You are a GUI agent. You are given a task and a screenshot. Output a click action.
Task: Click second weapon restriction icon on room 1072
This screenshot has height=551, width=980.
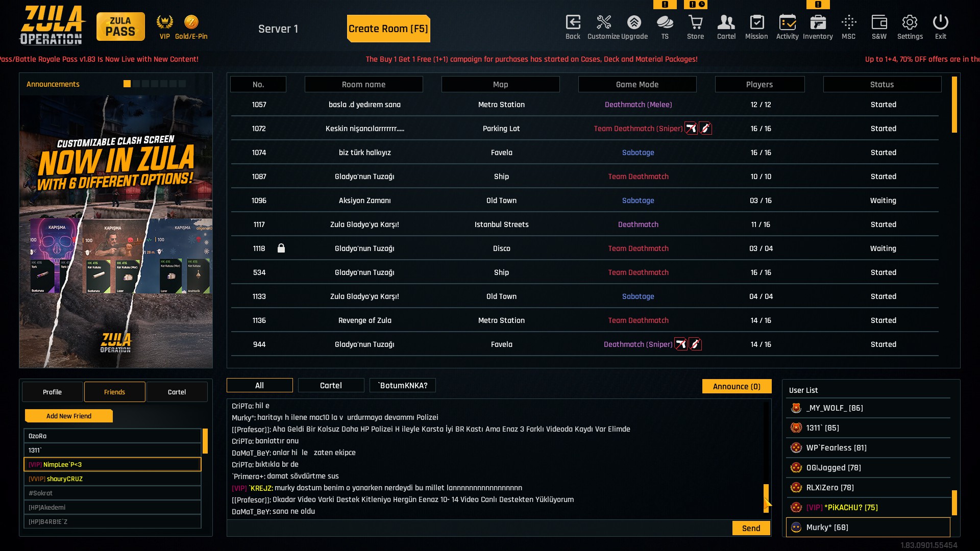coord(705,129)
